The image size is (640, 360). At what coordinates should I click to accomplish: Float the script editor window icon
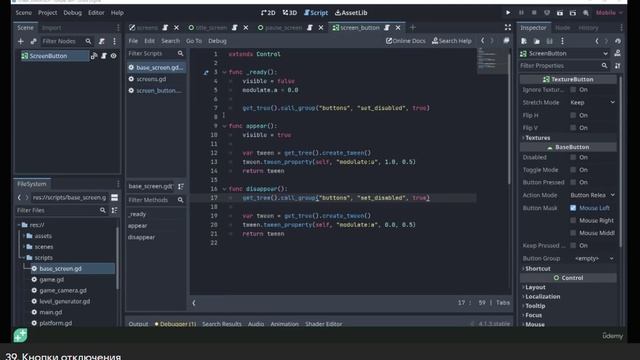point(506,41)
